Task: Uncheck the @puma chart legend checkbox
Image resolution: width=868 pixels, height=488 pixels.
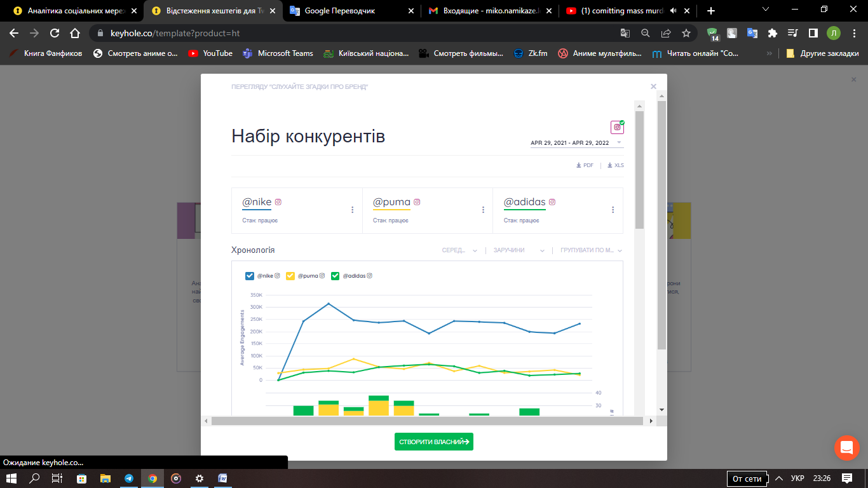Action: coord(290,276)
